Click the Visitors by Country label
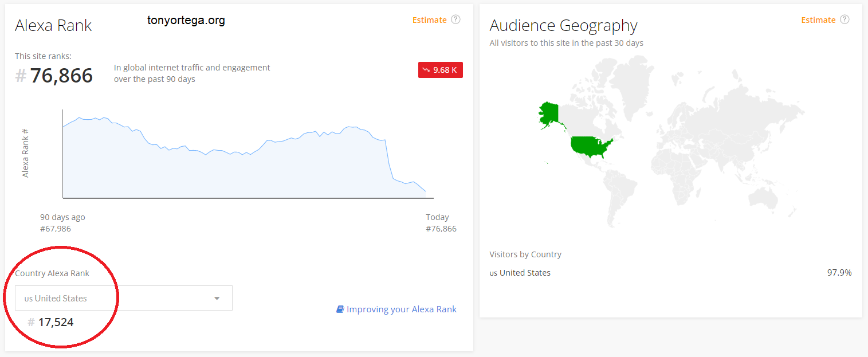This screenshot has width=868, height=357. click(525, 254)
